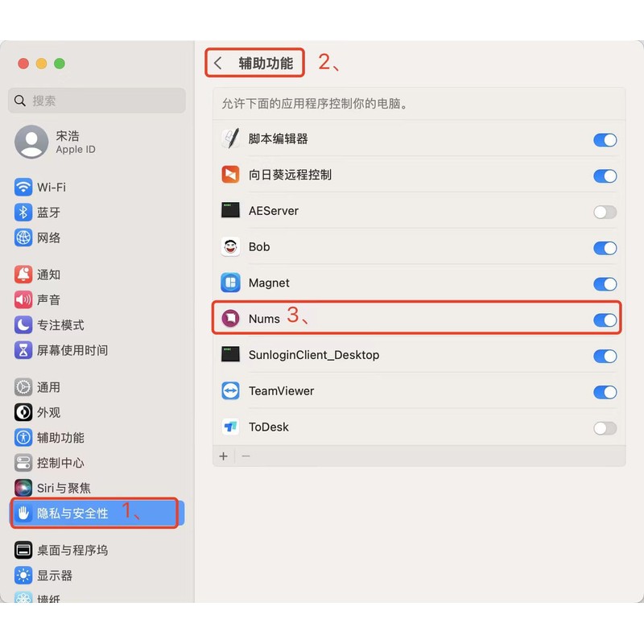644x644 pixels.
Task: Enable AEServer accessibility permission
Action: [605, 212]
